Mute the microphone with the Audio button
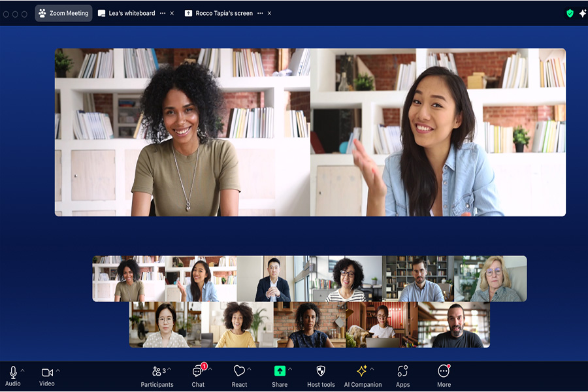Image resolution: width=588 pixels, height=392 pixels. coord(12,372)
